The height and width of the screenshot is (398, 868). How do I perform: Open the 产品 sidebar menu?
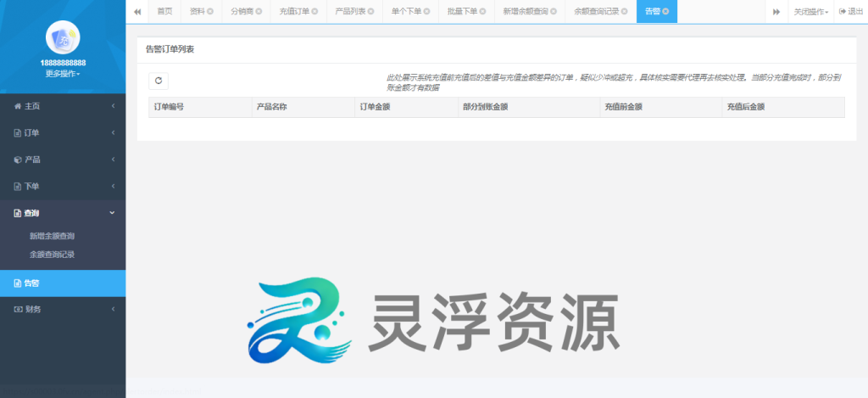click(x=63, y=160)
